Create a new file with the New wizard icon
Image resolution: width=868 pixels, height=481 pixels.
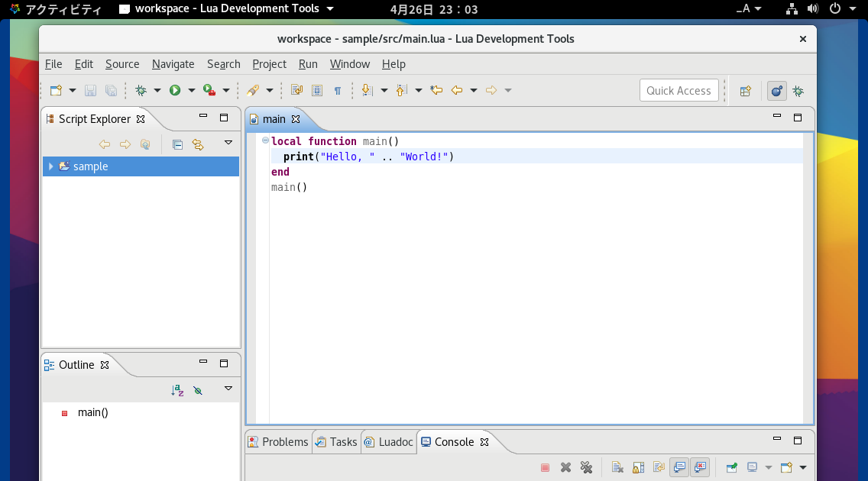click(x=54, y=90)
